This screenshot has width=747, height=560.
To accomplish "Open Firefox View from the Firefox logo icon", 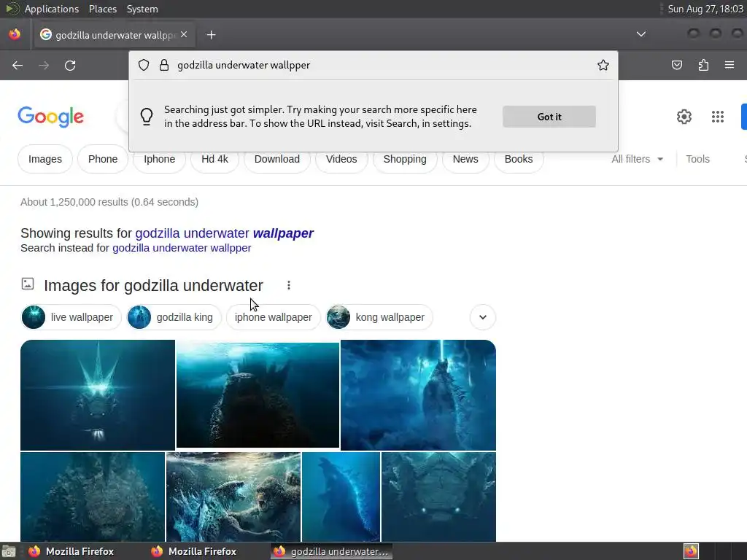I will click(x=15, y=34).
